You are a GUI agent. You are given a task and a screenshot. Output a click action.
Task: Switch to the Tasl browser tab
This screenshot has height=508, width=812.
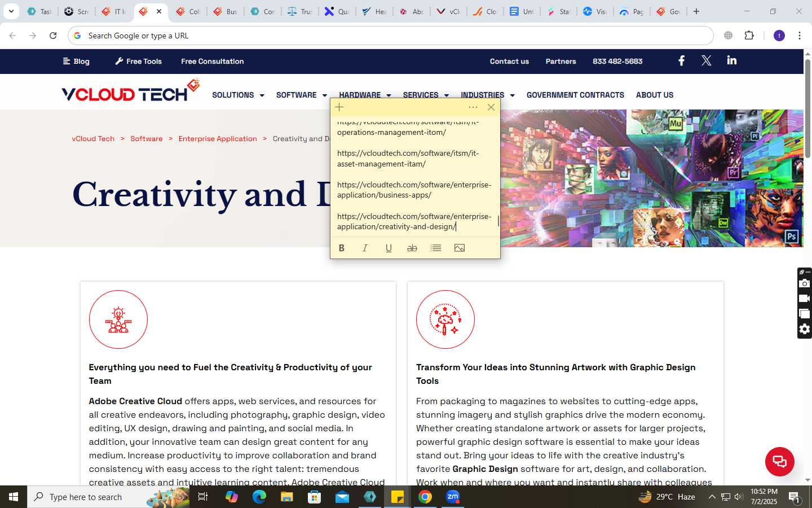pos(39,11)
